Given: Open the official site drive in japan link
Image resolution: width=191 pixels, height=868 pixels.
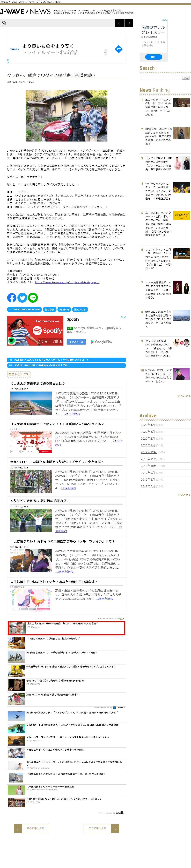Looking at the screenshot, I should pyautogui.click(x=67, y=282).
